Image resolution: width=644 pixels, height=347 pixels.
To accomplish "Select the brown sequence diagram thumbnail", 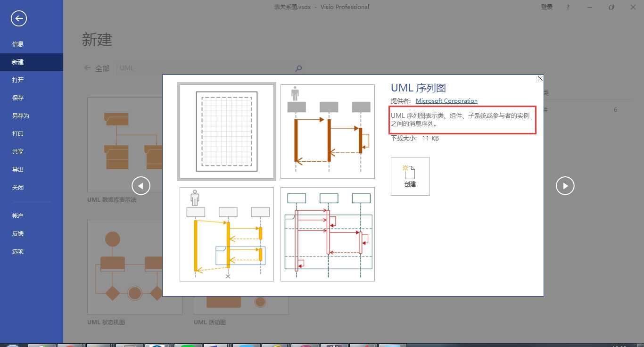I will (328, 132).
